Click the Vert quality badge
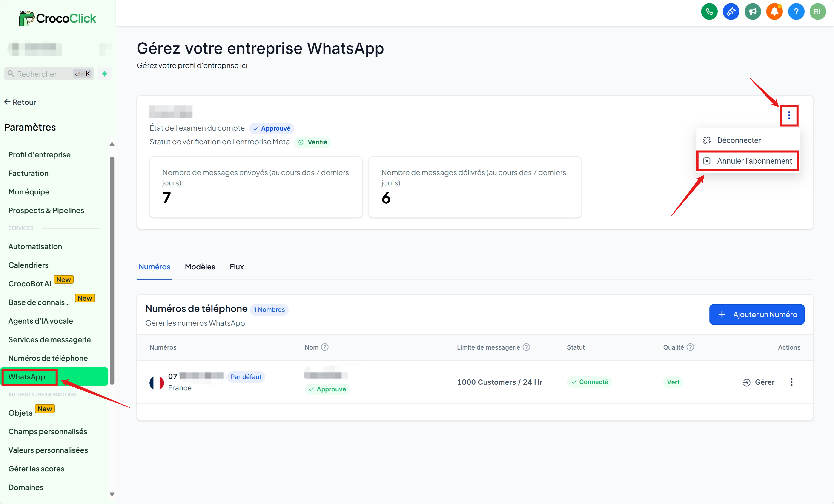 click(673, 382)
